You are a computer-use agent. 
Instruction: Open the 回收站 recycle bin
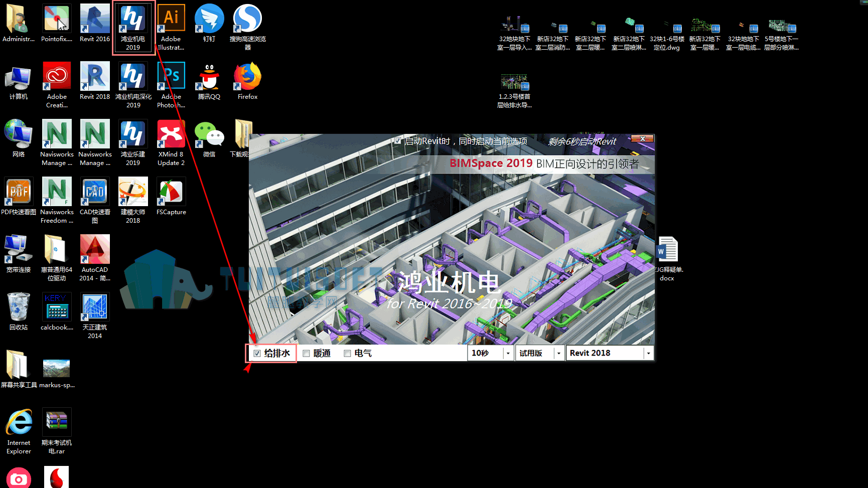19,311
